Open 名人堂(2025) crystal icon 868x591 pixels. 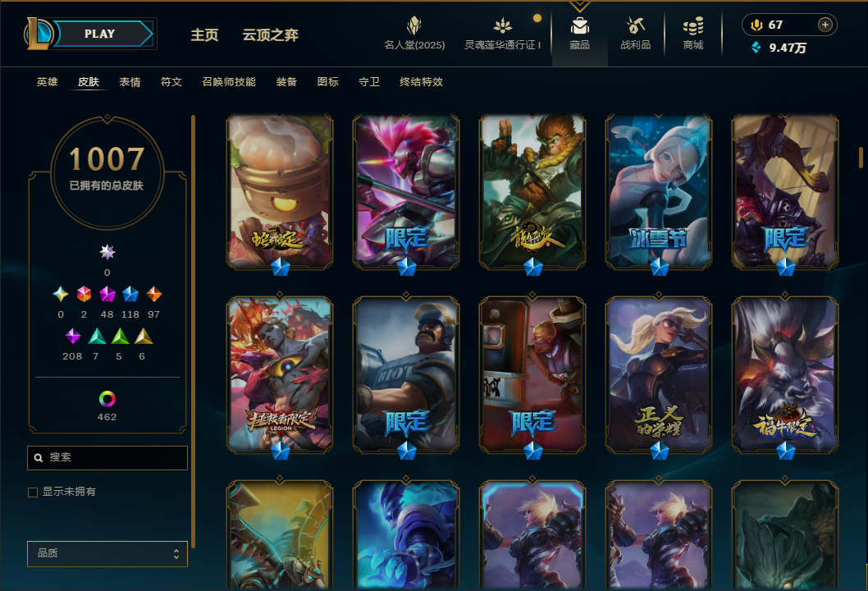[414, 25]
